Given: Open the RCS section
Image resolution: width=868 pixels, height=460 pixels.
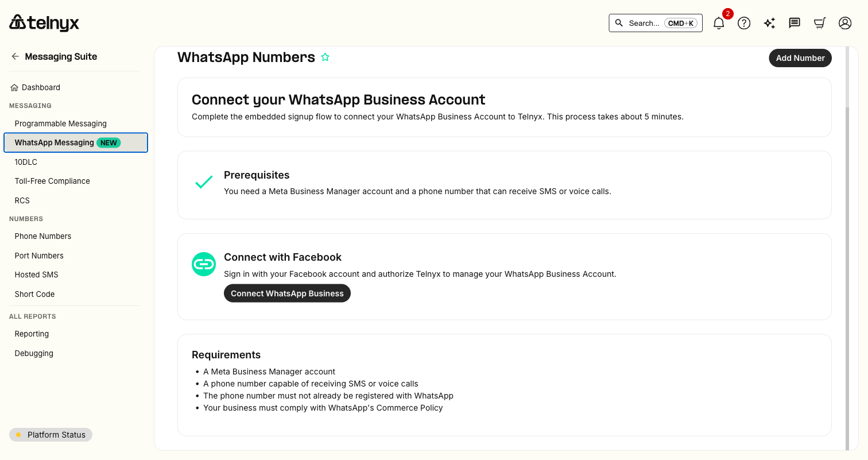Looking at the screenshot, I should coord(22,200).
